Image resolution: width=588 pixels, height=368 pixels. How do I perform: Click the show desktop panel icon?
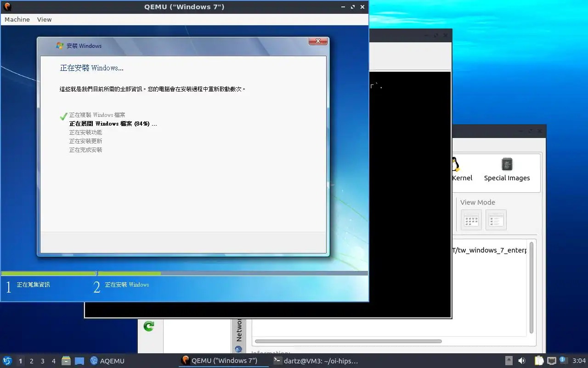tap(79, 361)
